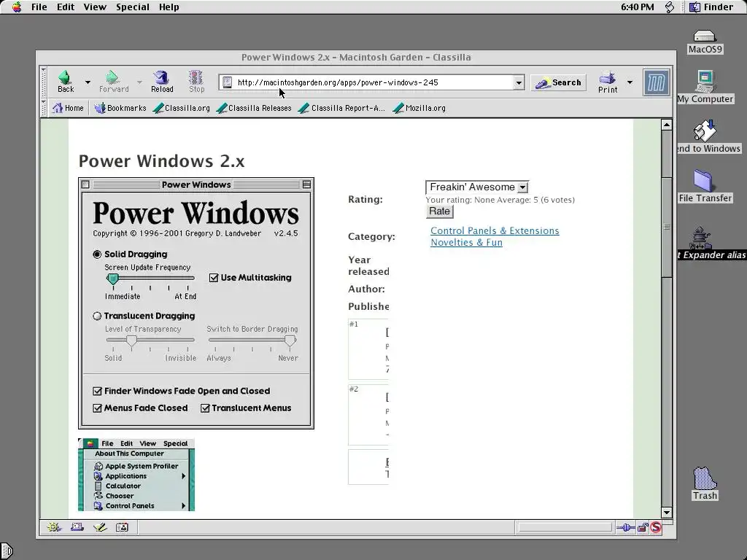Click the script icon next to the clock
This screenshot has height=560, width=747.
coord(670,7)
